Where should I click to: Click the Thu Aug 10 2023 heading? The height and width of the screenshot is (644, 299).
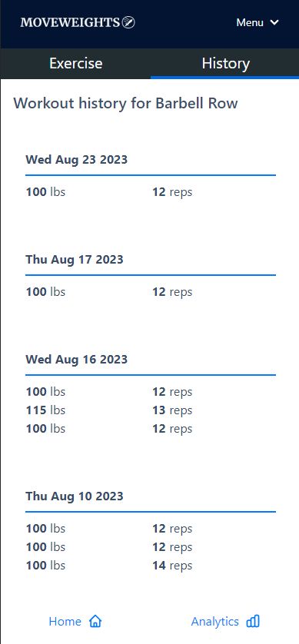coord(75,496)
